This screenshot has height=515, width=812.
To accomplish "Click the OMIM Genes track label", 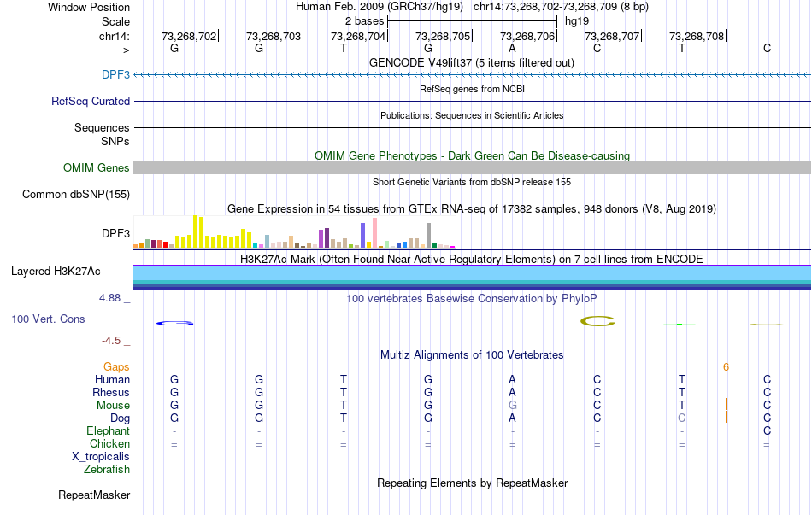I will (x=96, y=168).
